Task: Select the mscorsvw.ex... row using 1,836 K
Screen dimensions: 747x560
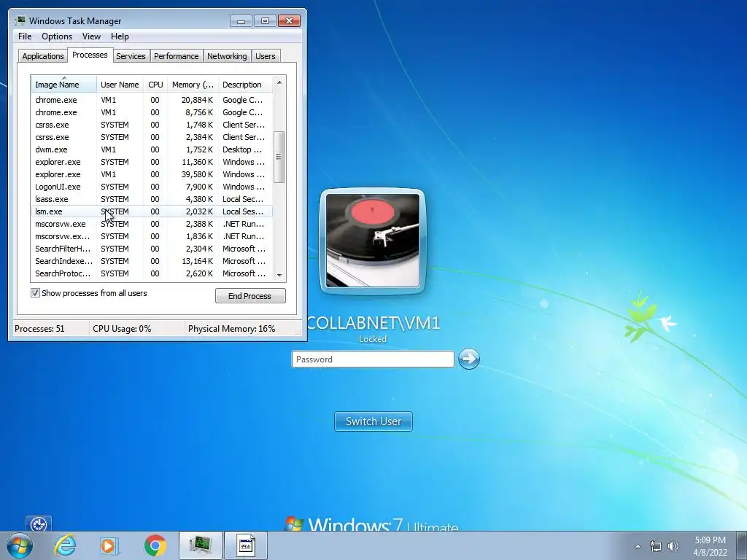Action: (x=152, y=236)
